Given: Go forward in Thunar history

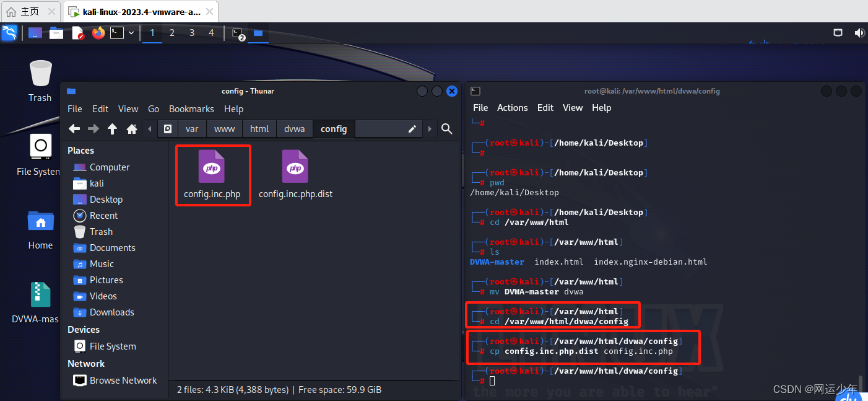Looking at the screenshot, I should tap(93, 129).
